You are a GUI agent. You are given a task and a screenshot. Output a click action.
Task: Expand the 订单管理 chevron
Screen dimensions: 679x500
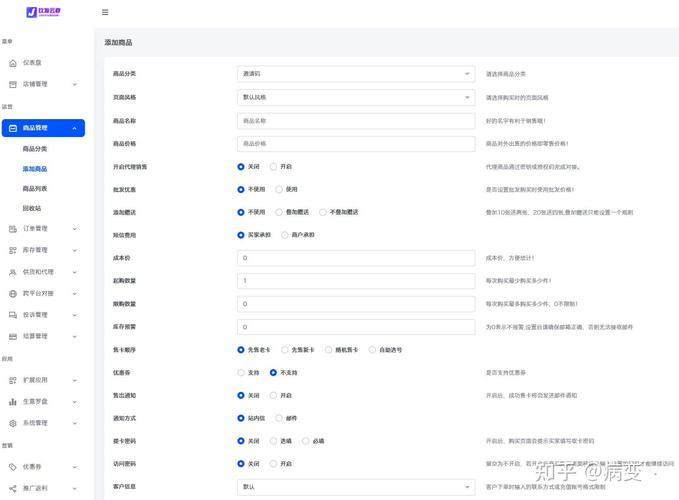(x=74, y=229)
